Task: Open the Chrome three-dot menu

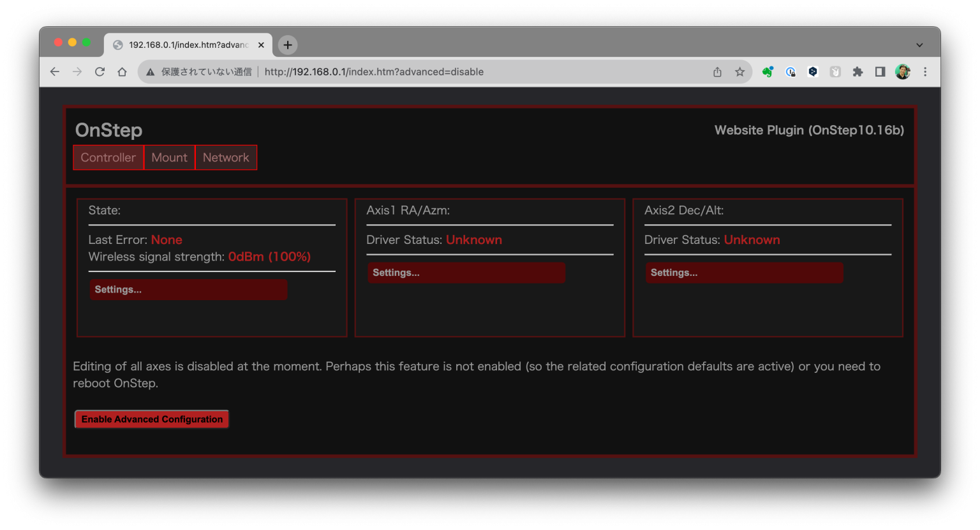Action: [925, 72]
